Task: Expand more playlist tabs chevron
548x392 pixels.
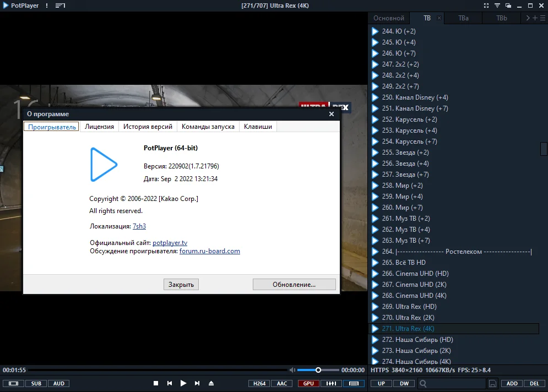Action: pyautogui.click(x=528, y=18)
